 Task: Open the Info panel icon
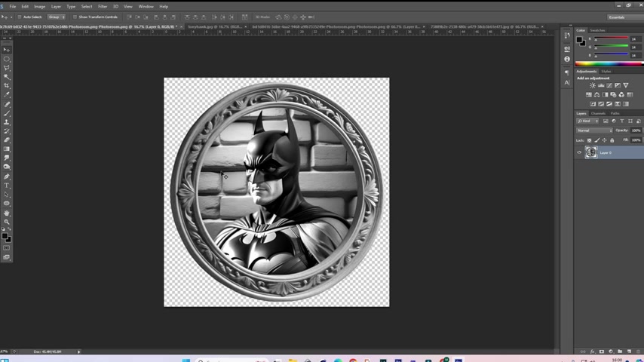coord(567,59)
